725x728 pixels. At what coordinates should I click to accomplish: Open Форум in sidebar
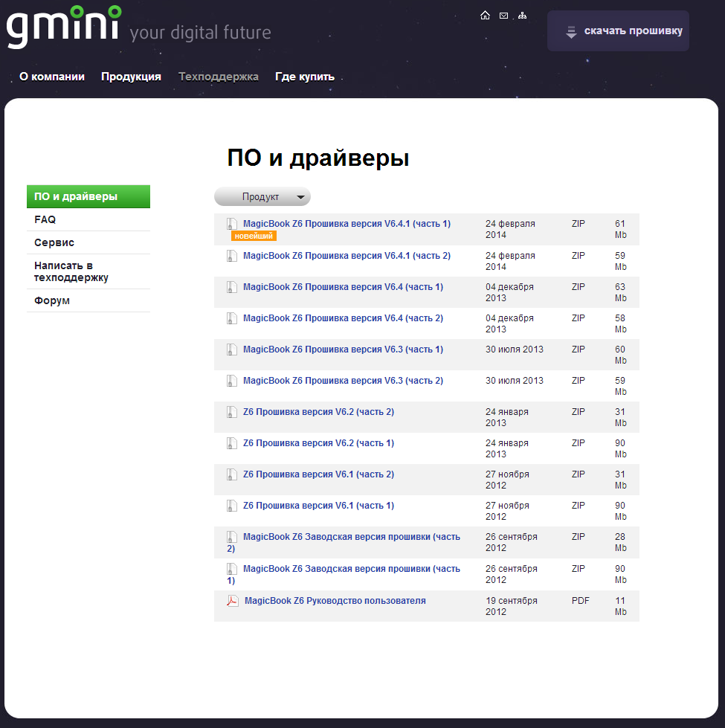[x=88, y=301]
